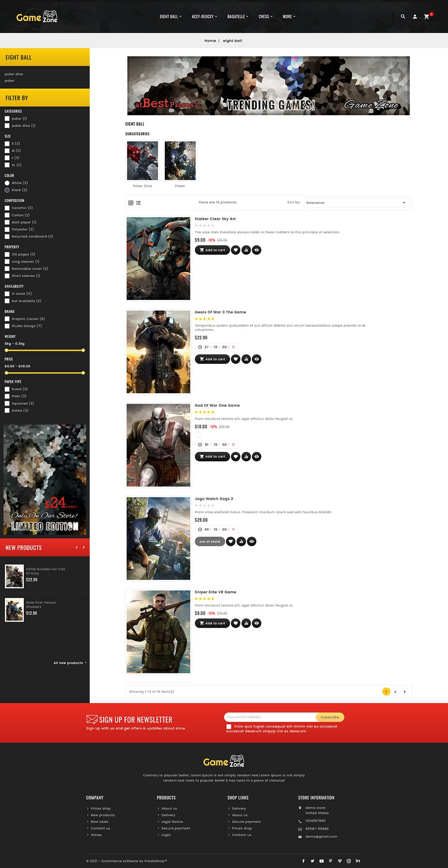Open the Sort by Relevance dropdown

(x=356, y=203)
